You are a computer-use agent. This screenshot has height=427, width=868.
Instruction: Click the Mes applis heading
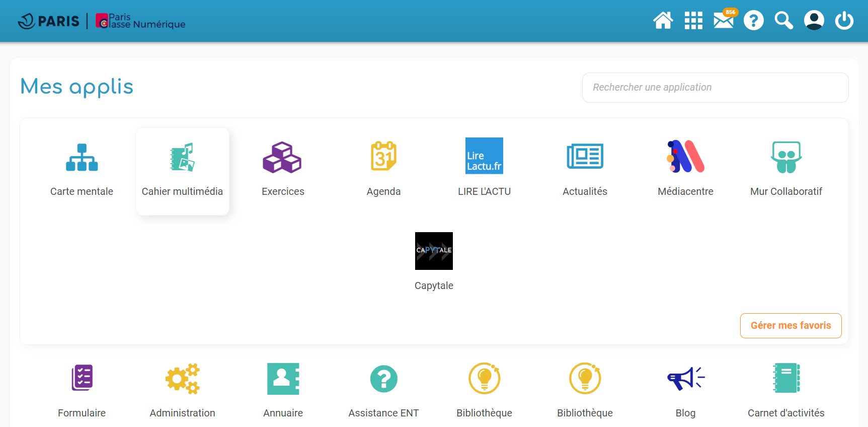(x=77, y=87)
